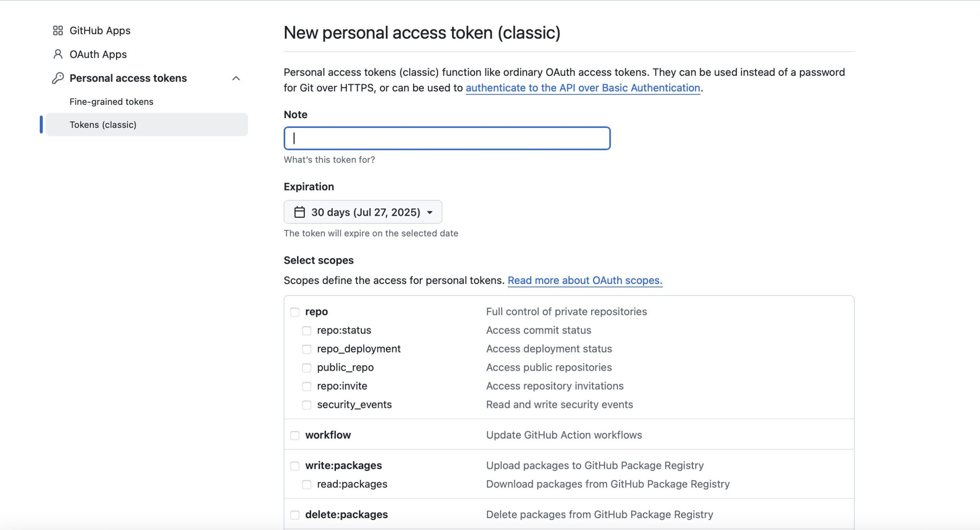The height and width of the screenshot is (530, 980).
Task: Check the write:packages scope
Action: [295, 466]
